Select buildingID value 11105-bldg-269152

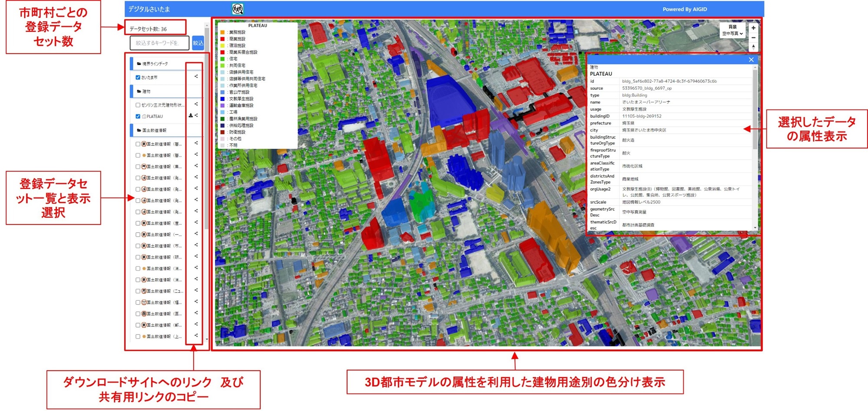tap(642, 116)
